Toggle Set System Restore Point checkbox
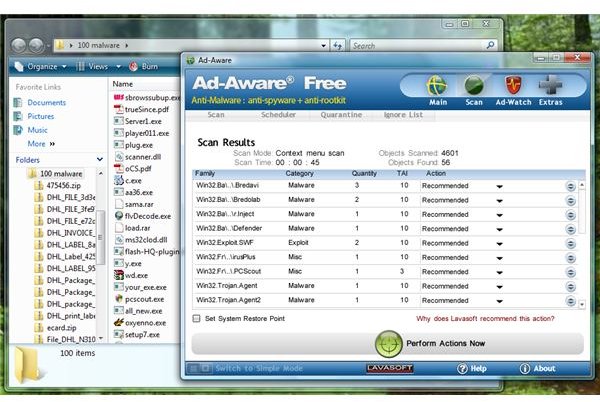This screenshot has width=600, height=402. click(x=196, y=318)
